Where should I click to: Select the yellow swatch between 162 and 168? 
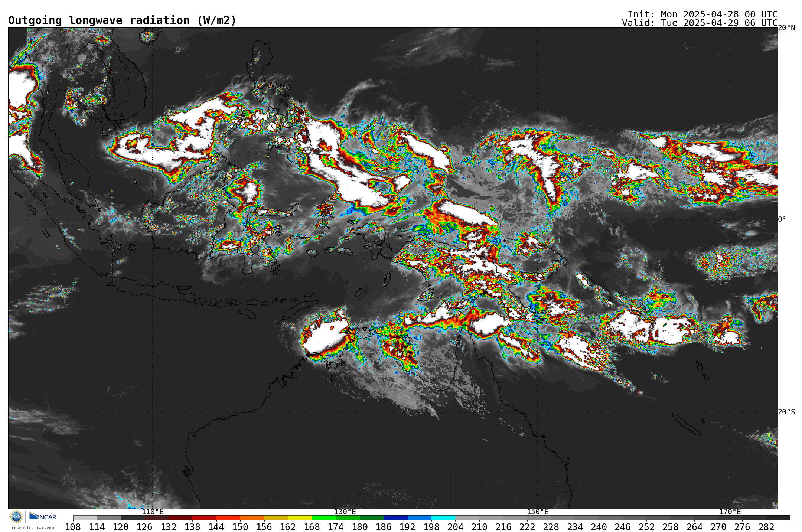pyautogui.click(x=300, y=518)
